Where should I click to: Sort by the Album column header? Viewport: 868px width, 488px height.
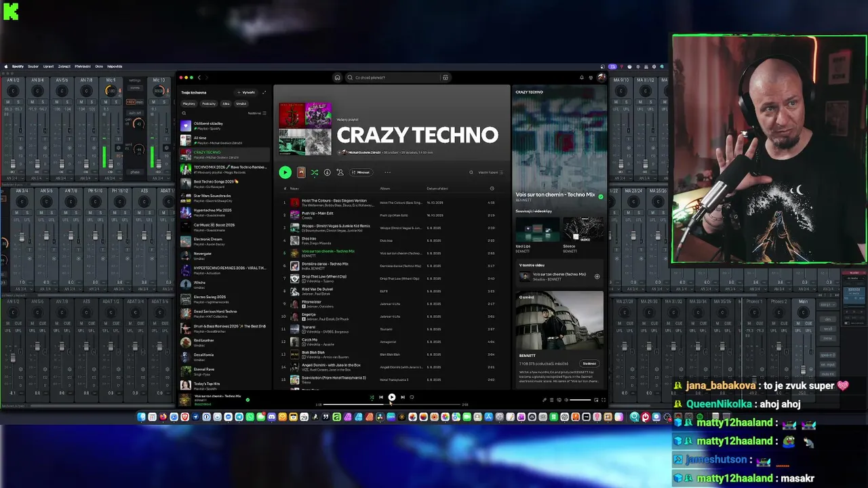(384, 188)
